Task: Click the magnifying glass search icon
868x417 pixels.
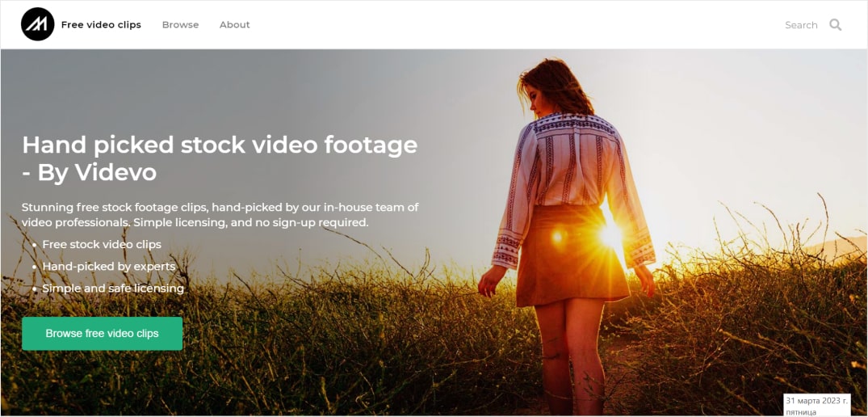Action: pos(836,25)
